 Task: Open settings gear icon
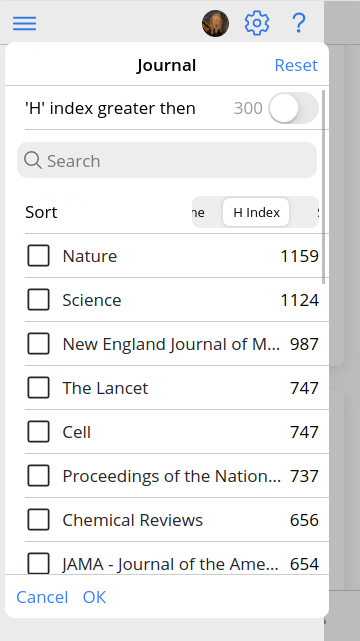(x=257, y=23)
